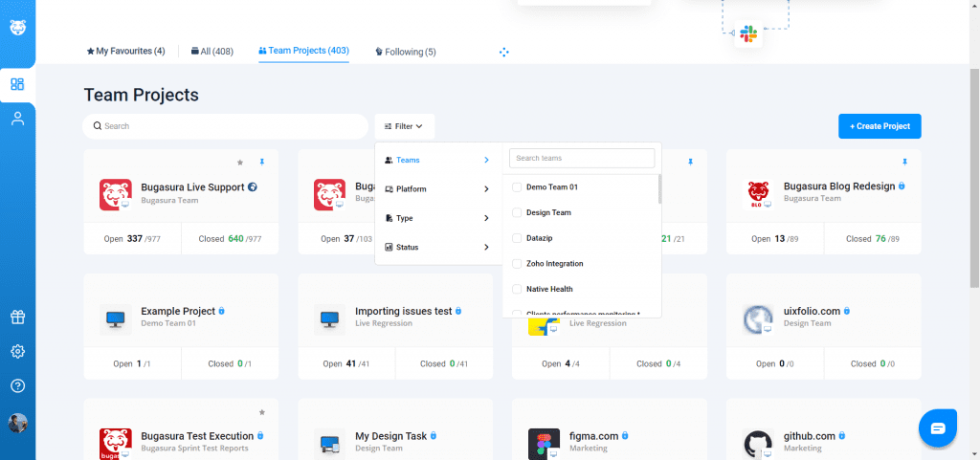Open the Filter dropdown

(x=405, y=126)
